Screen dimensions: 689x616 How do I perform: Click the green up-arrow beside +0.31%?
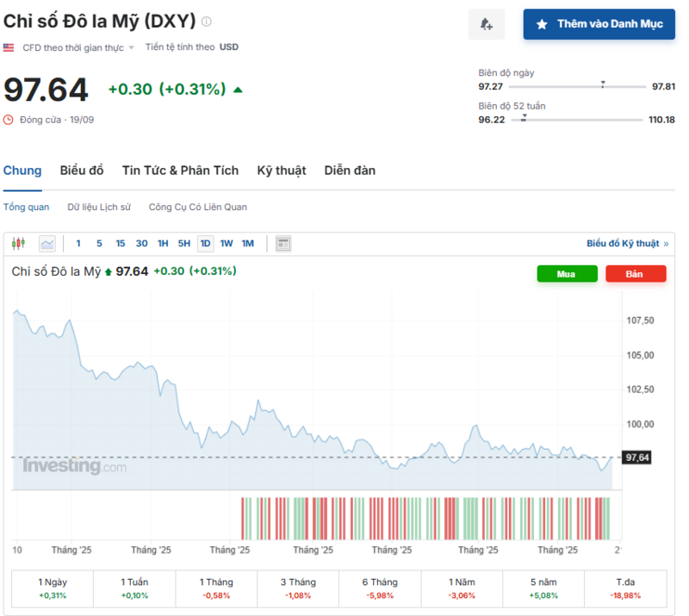(238, 89)
